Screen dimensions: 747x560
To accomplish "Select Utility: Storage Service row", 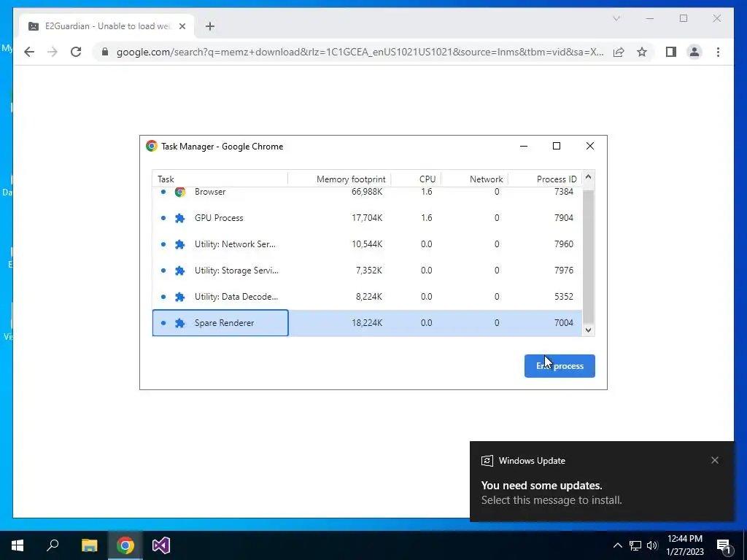I will coord(367,271).
